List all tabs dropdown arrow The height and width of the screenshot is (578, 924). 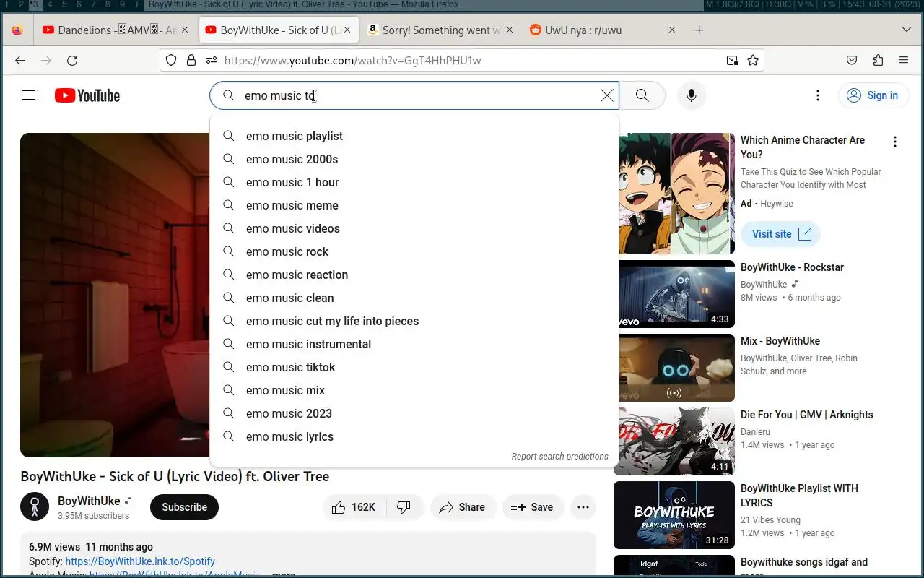click(x=907, y=30)
